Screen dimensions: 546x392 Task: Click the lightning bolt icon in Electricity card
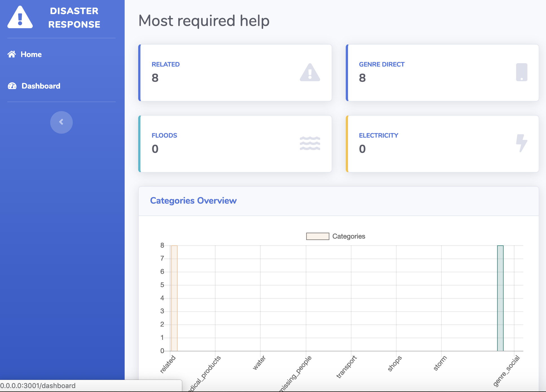click(521, 143)
